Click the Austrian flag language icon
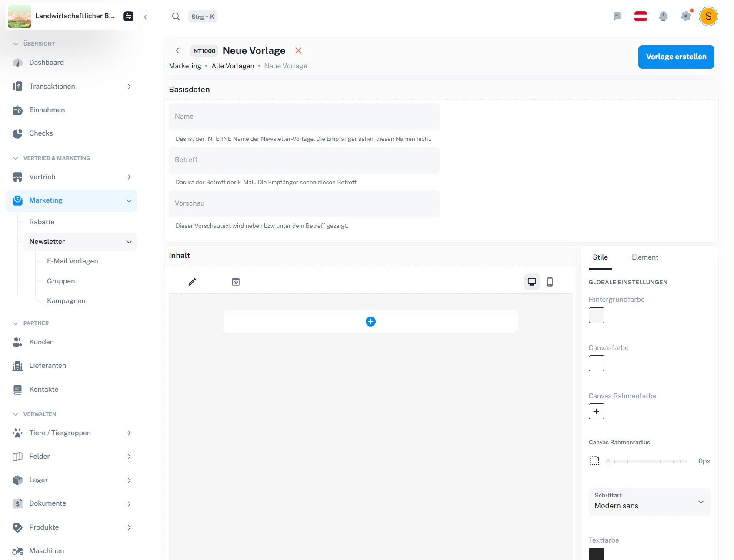Image resolution: width=734 pixels, height=560 pixels. point(640,16)
